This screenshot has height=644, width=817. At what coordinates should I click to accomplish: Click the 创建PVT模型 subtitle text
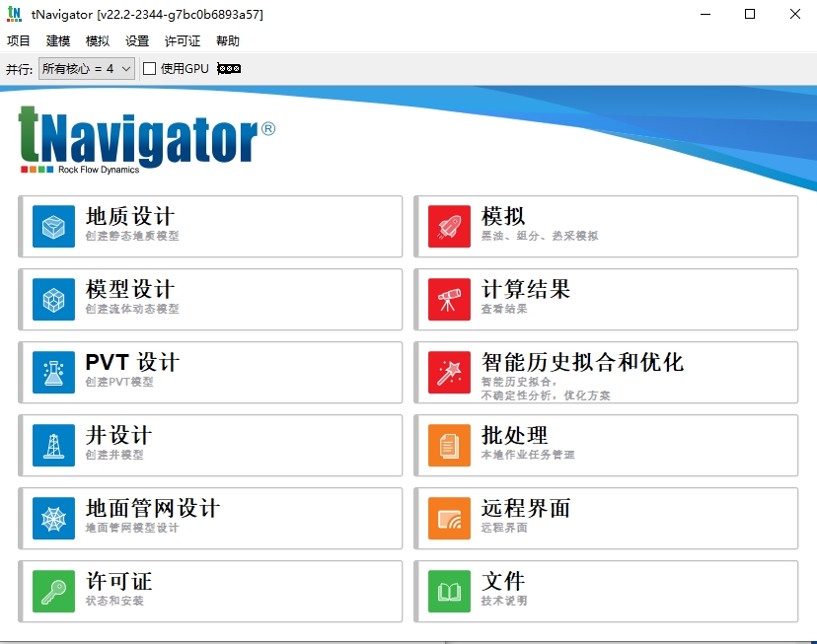click(119, 382)
